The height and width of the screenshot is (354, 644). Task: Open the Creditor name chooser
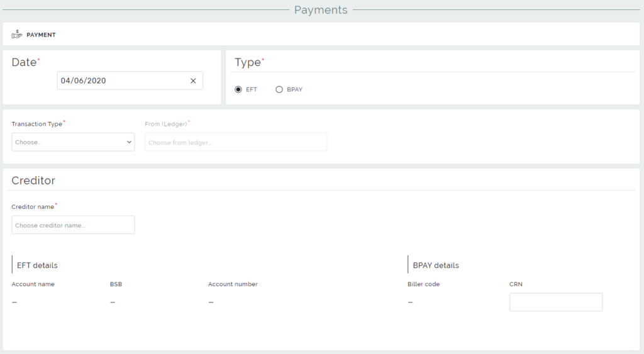[73, 225]
